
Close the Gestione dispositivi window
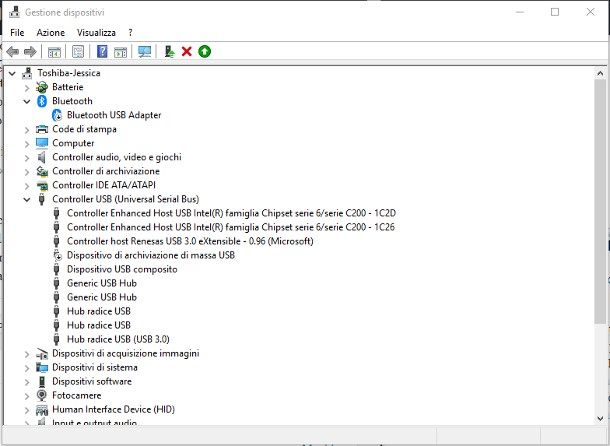pos(590,12)
